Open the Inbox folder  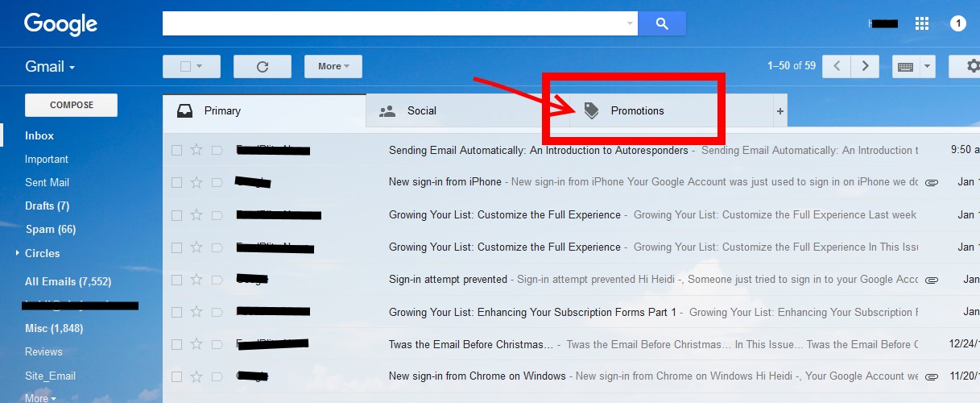point(39,135)
